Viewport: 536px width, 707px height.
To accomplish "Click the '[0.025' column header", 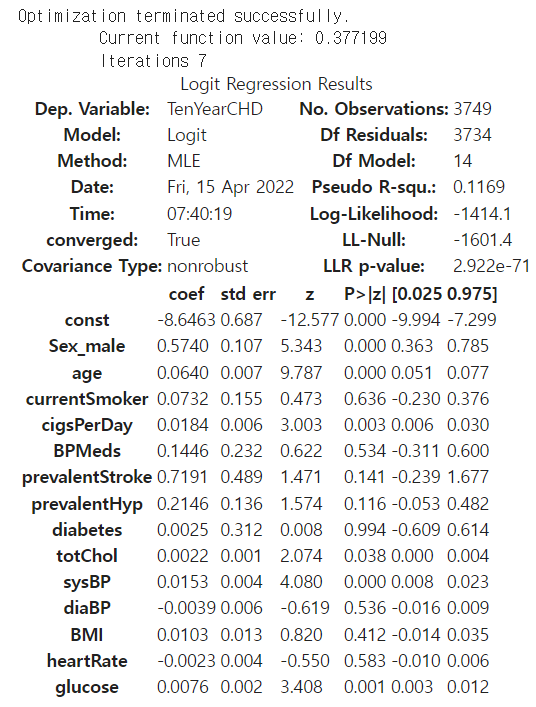I will pos(417,294).
